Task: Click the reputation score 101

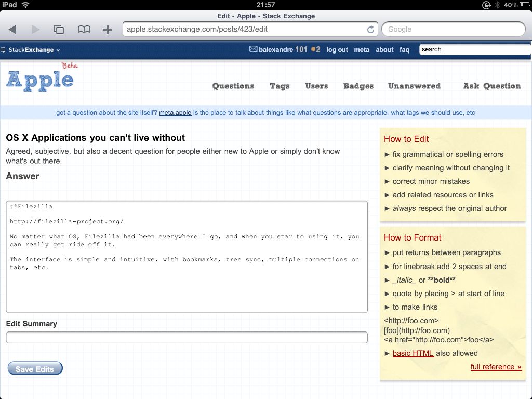Action: (301, 49)
